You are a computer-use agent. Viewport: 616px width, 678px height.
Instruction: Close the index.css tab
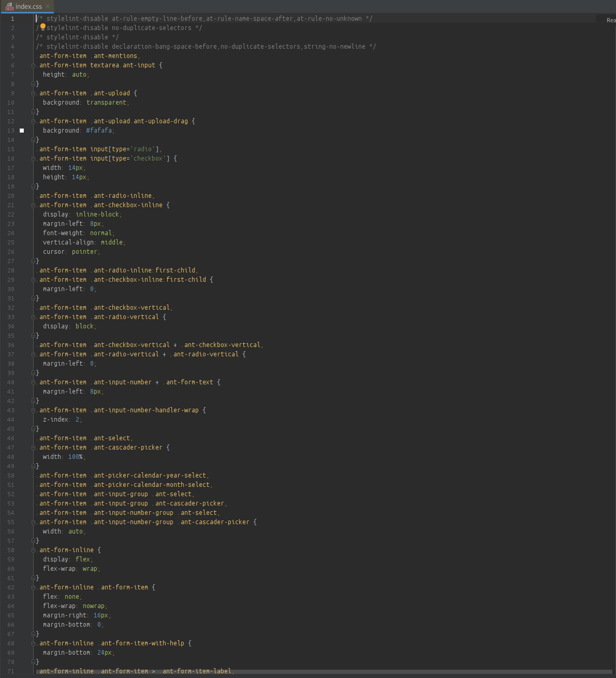[48, 6]
